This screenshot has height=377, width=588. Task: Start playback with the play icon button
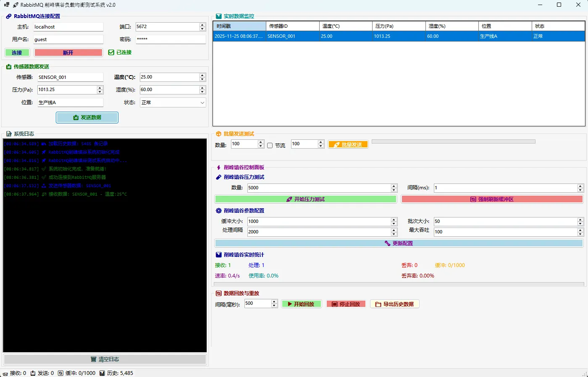(301, 304)
